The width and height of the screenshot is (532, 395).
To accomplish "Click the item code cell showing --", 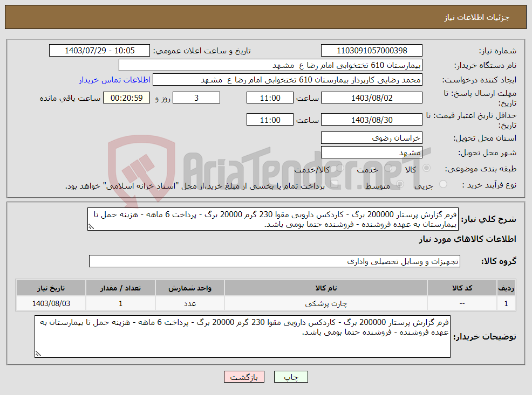I will point(462,303).
